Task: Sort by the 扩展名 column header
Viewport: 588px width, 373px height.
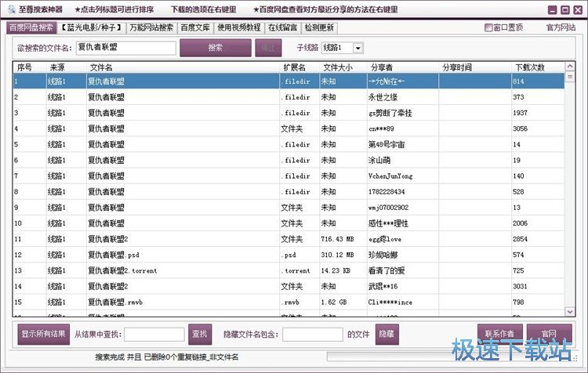Action: (x=299, y=67)
